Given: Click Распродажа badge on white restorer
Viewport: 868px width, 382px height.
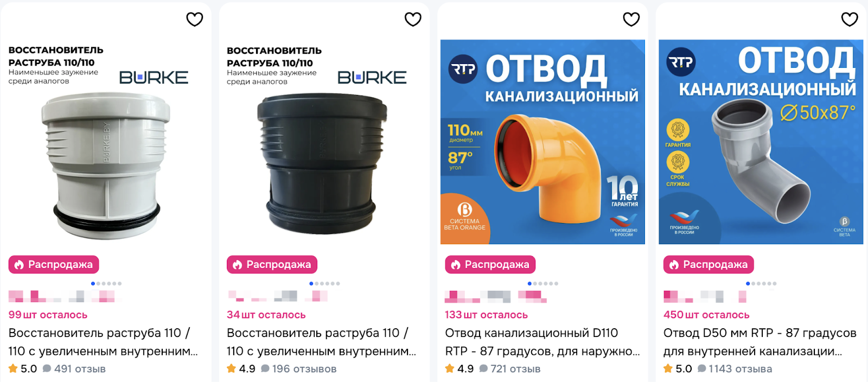Looking at the screenshot, I should click(54, 264).
